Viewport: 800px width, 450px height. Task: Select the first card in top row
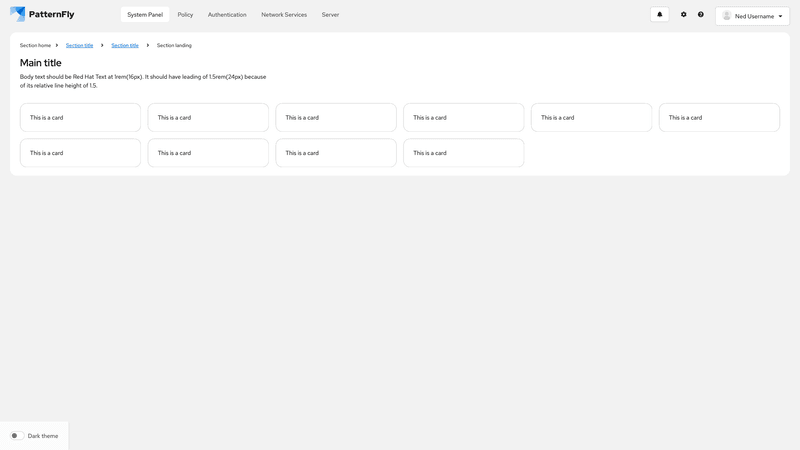click(x=80, y=117)
